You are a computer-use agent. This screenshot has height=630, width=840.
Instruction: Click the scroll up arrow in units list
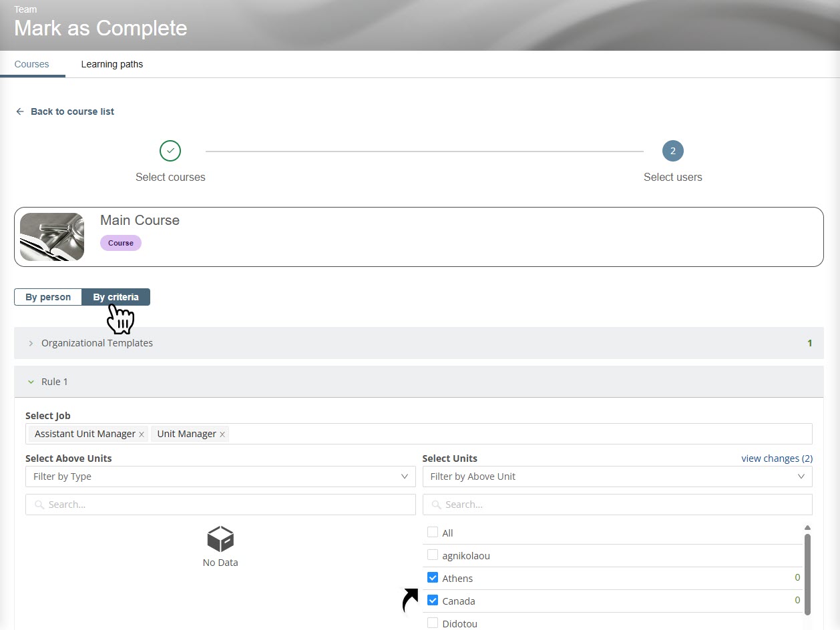point(807,527)
